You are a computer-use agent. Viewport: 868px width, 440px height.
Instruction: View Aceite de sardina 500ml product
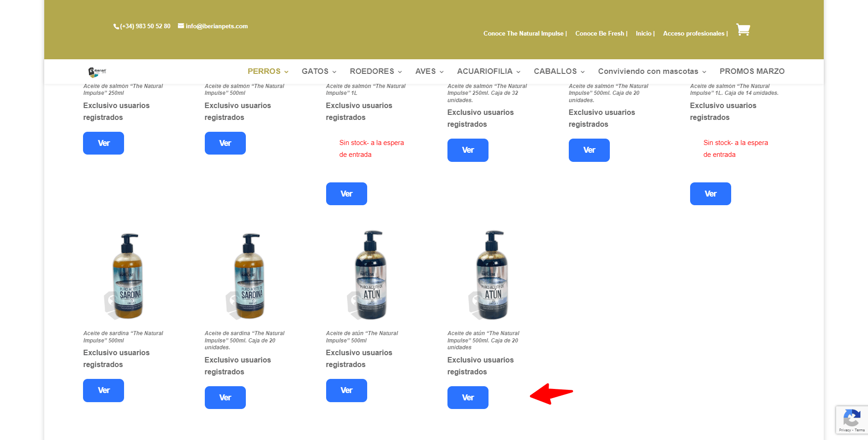point(104,390)
